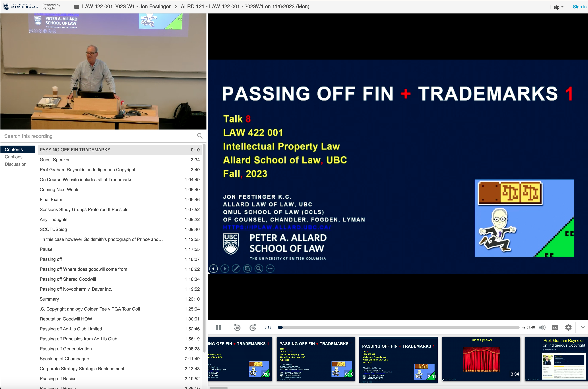Viewport: 588px width, 389px height.
Task: Jump to Novopharm v. Bayer Inc. entry
Action: 120,289
